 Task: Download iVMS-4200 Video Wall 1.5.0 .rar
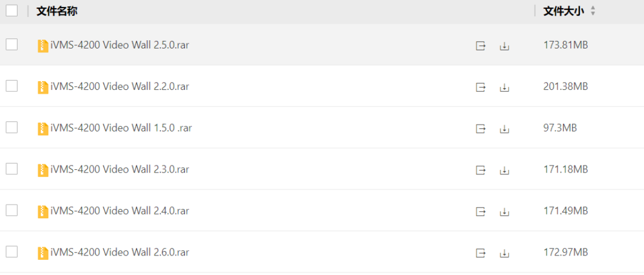(x=504, y=128)
